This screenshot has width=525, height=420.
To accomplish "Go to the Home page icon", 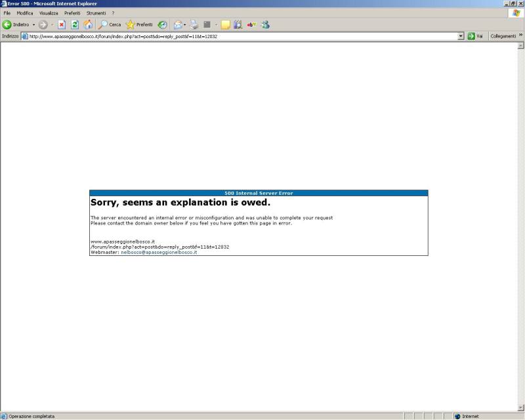I will 88,24.
